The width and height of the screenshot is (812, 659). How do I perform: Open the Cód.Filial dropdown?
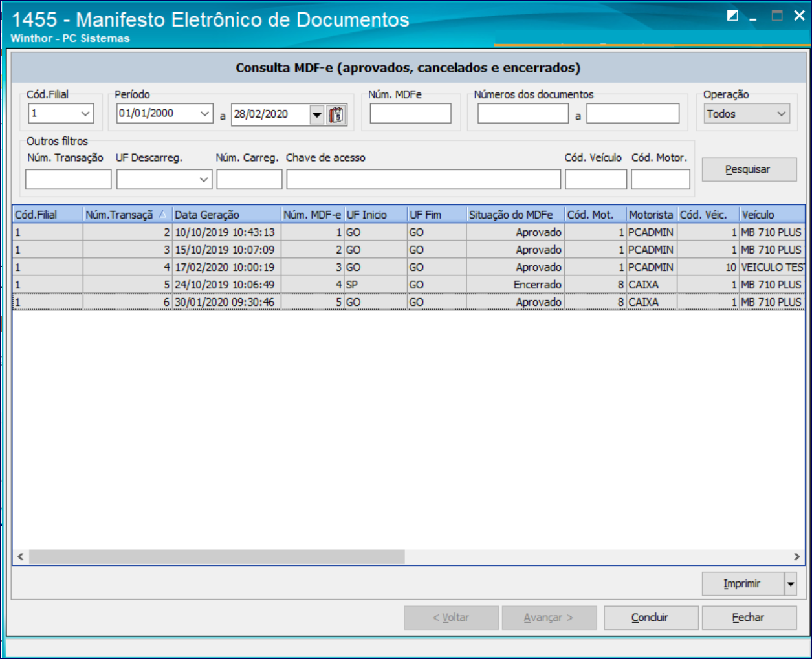[85, 114]
